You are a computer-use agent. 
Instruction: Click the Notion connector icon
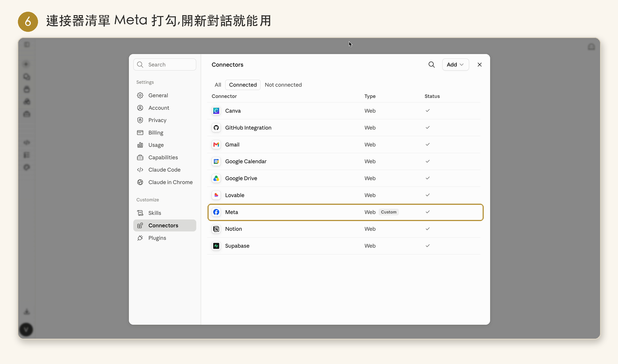pos(216,229)
